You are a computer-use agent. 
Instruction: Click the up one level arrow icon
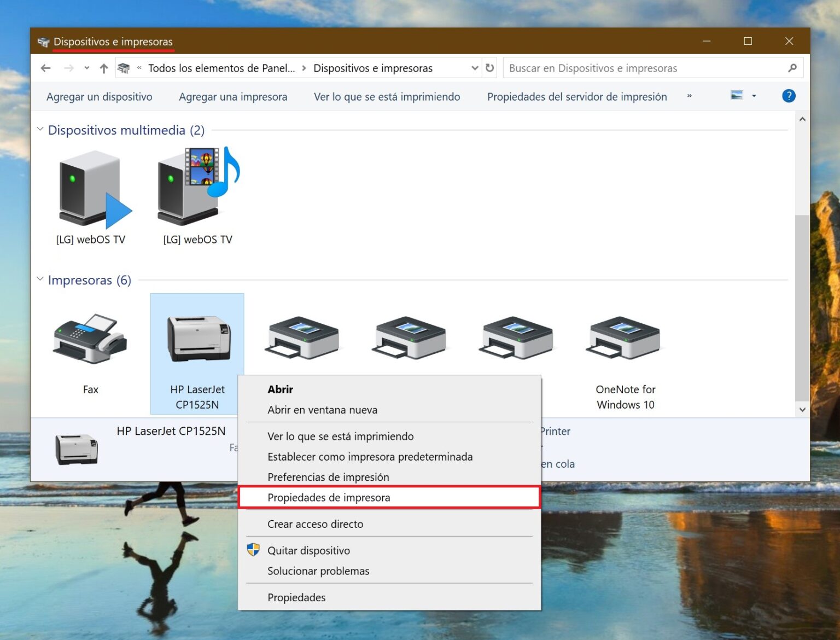click(104, 68)
